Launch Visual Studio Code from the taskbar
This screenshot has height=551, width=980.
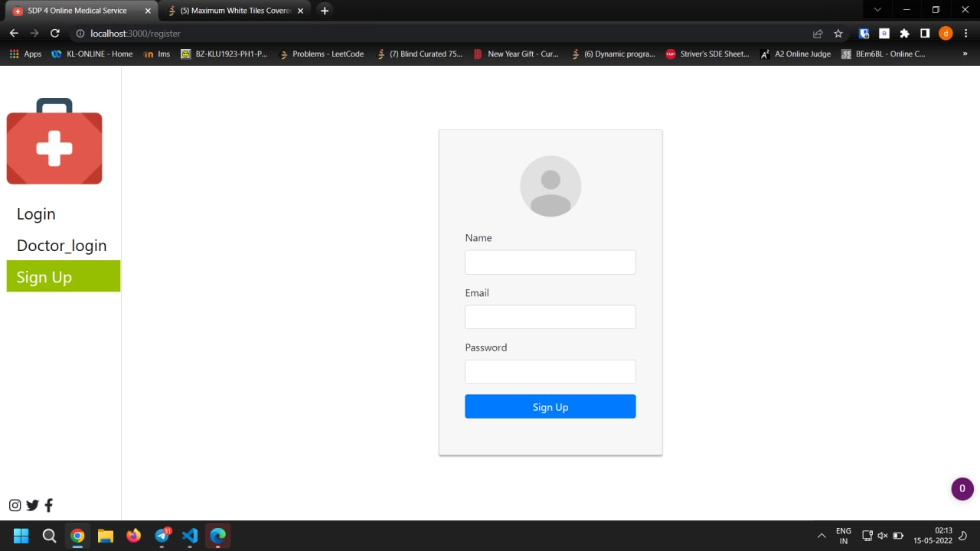(x=190, y=536)
